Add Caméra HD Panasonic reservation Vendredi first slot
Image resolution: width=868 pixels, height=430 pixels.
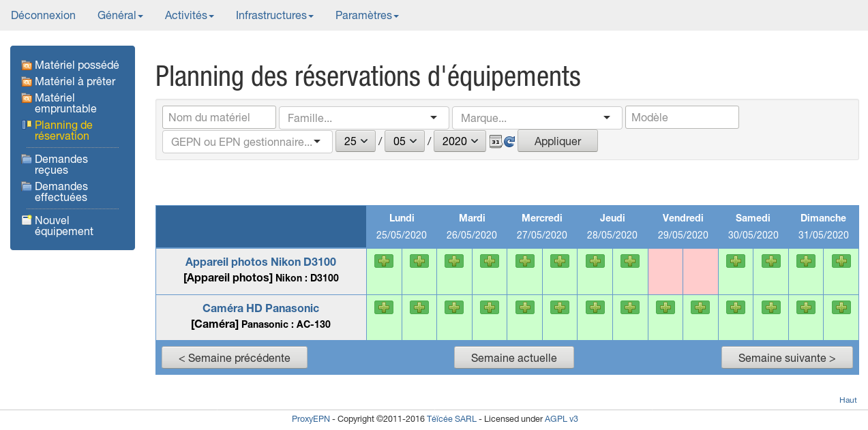[x=665, y=307]
